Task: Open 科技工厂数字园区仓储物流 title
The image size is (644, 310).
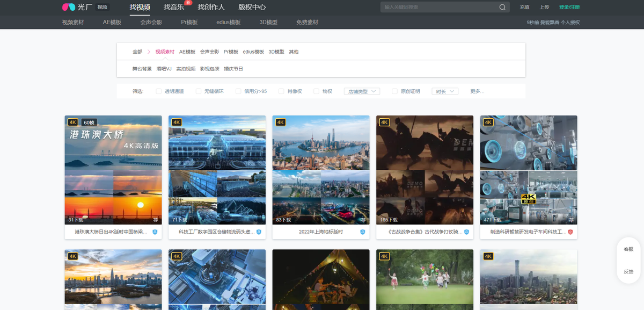Action: [216, 232]
